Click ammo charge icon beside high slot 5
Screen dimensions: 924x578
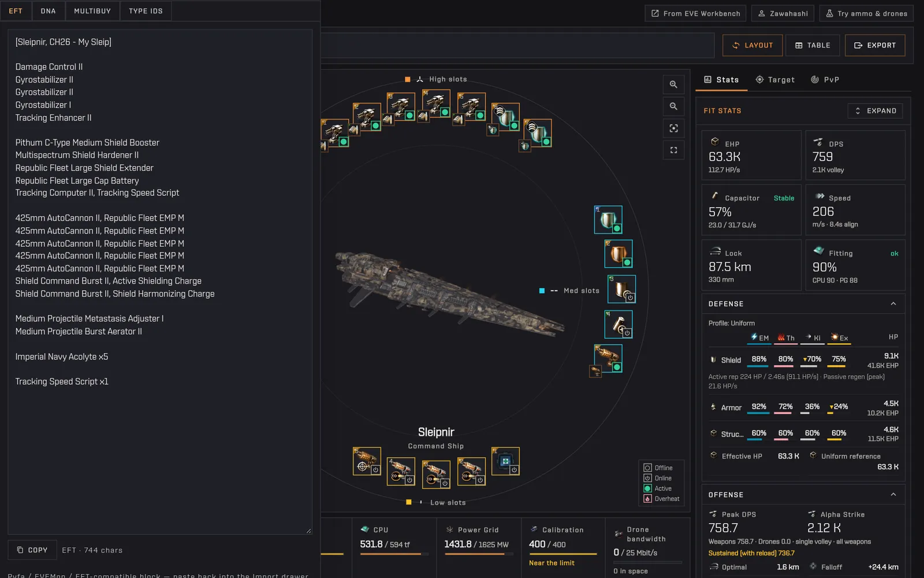459,120
